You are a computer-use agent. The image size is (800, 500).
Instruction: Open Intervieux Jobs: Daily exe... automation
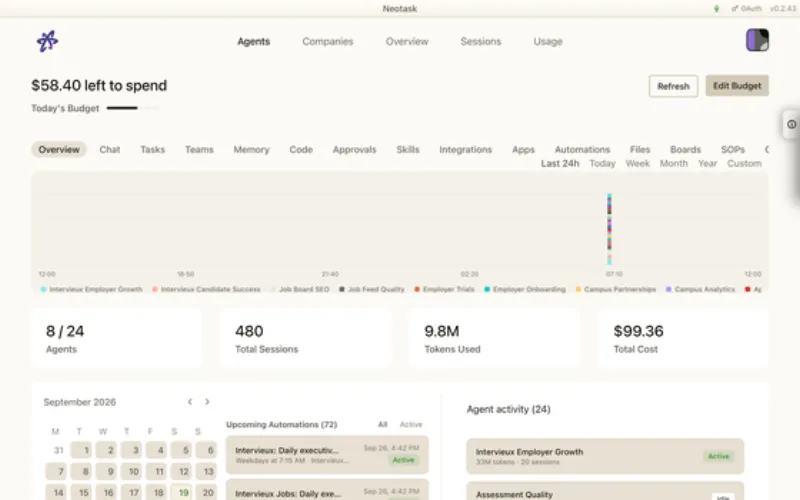point(327,490)
